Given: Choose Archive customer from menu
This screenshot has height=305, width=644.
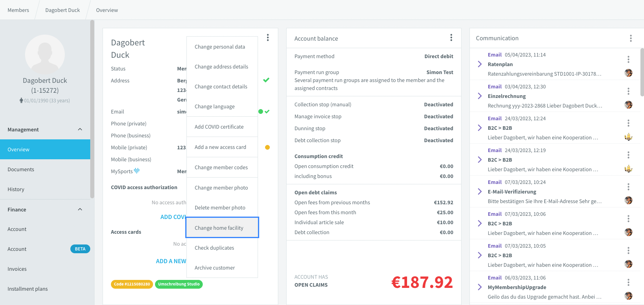Looking at the screenshot, I should pos(222,268).
